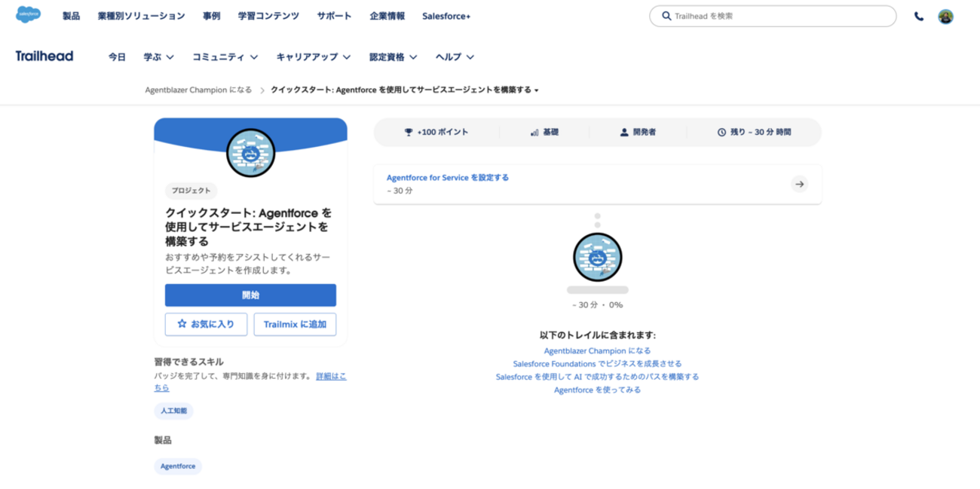The image size is (980, 489).
Task: Toggle the star to favorite via お気に入り
Action: coord(180,323)
